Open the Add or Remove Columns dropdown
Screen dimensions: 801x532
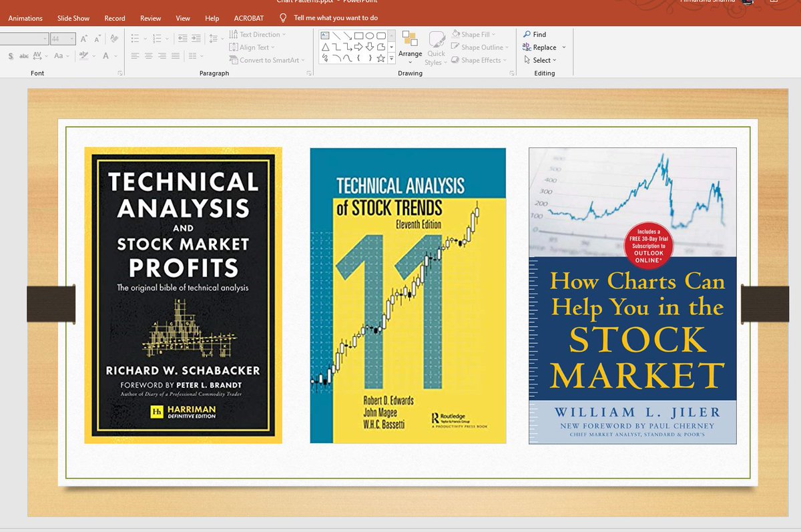coord(196,56)
